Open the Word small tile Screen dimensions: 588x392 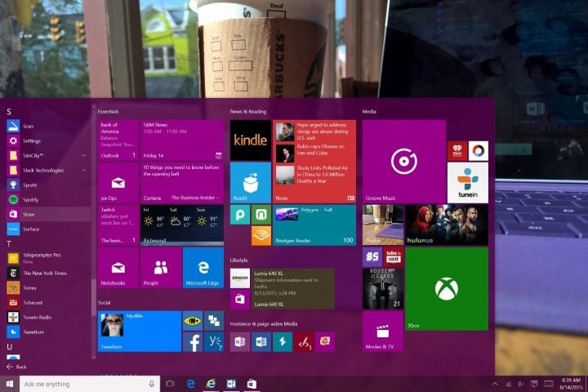tap(261, 341)
